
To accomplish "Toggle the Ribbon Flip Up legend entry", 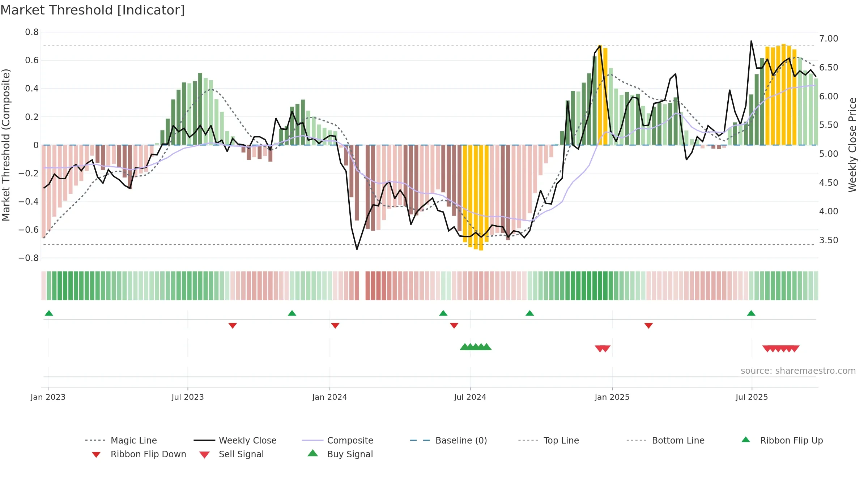I will click(x=782, y=440).
